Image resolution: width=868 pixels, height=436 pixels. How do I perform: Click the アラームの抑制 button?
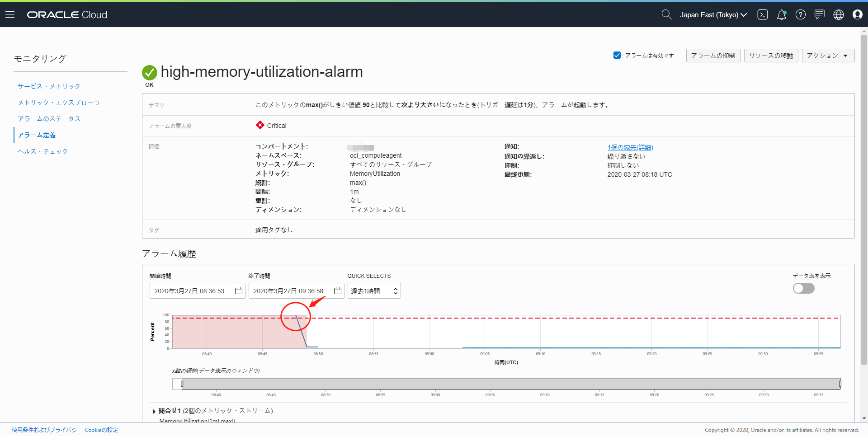pos(713,56)
